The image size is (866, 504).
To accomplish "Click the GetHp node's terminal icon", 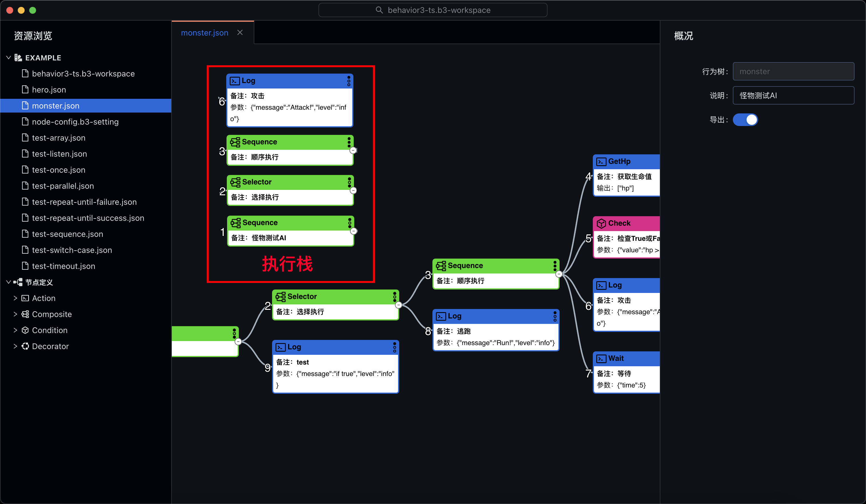I will [x=601, y=162].
